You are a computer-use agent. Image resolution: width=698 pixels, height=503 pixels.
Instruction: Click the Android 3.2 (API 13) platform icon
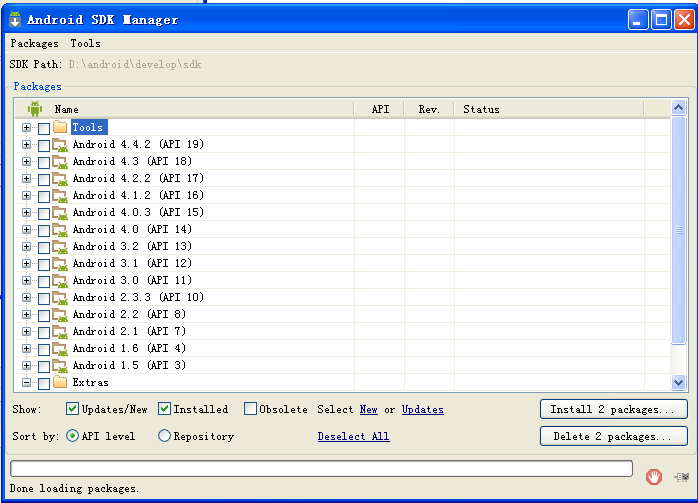60,247
